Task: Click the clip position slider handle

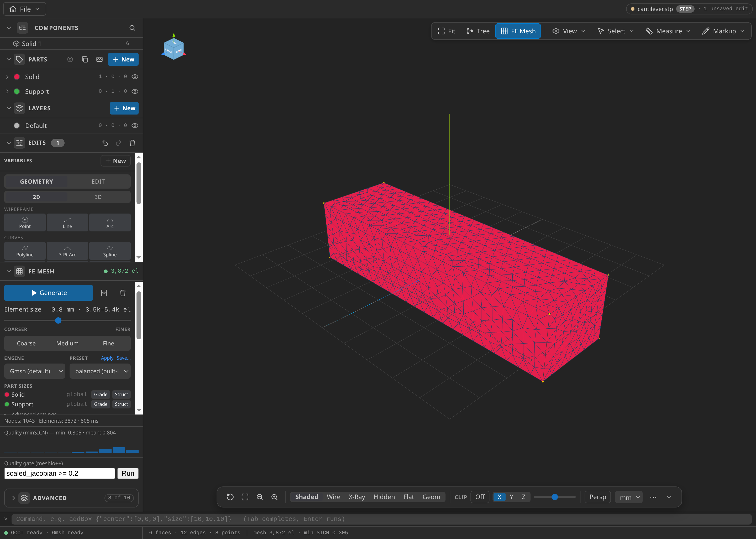Action: click(554, 497)
